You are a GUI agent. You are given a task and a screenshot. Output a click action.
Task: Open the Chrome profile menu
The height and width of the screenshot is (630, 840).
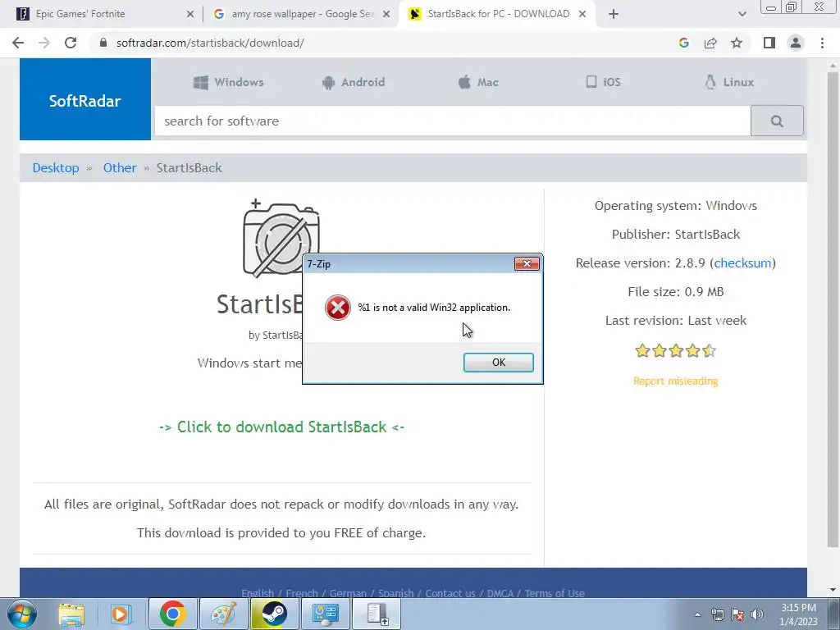pos(796,43)
